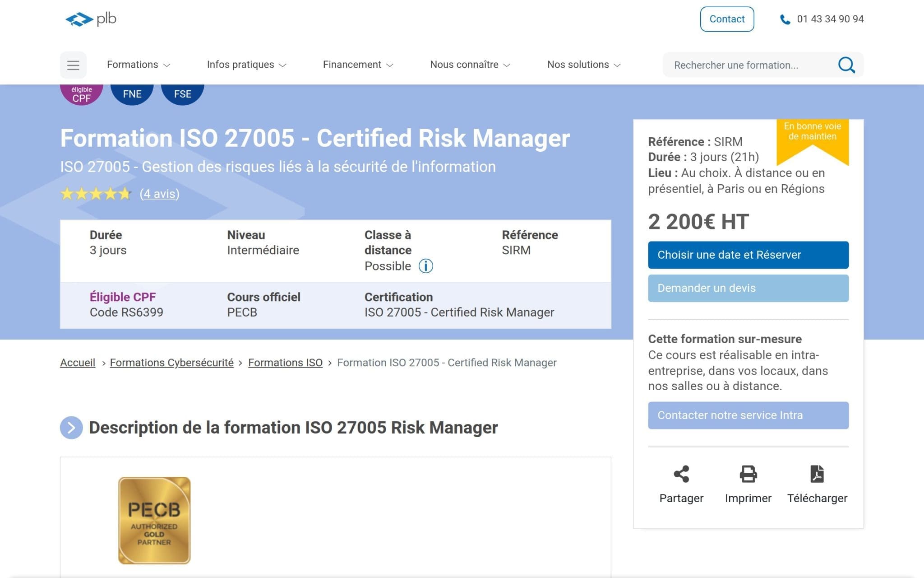Click the Imprimer printer icon
This screenshot has height=578, width=924.
coord(748,474)
